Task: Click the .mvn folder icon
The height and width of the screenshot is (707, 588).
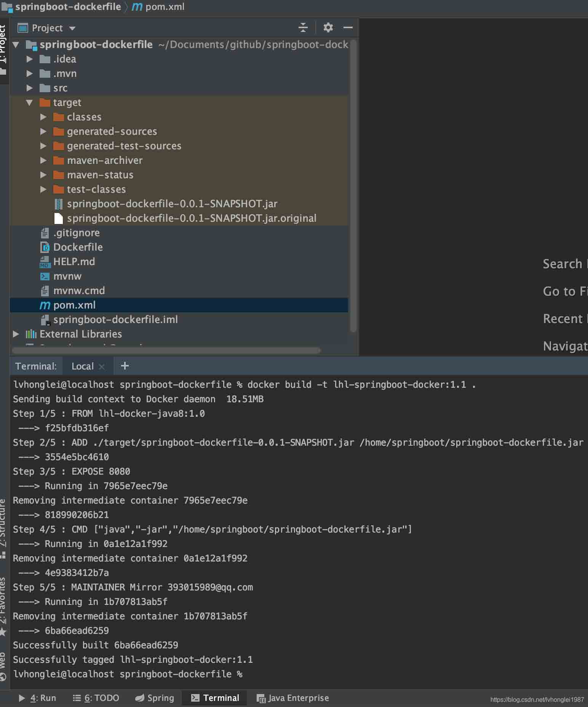Action: coord(45,74)
